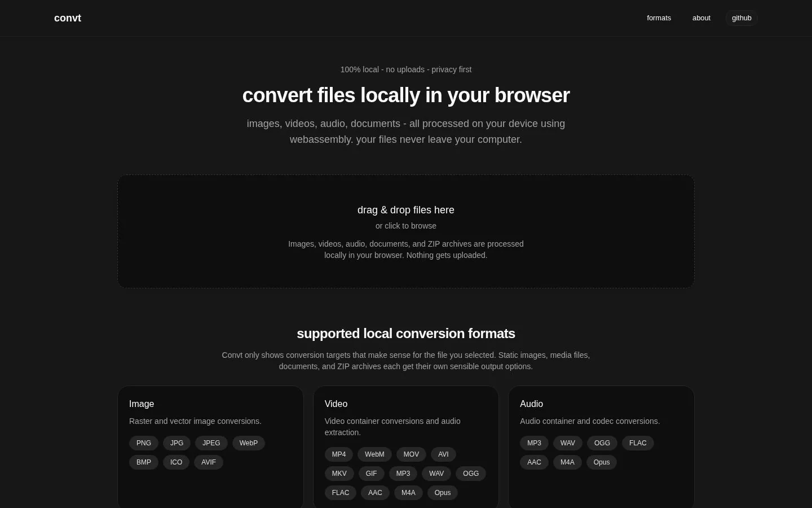Image resolution: width=812 pixels, height=508 pixels.
Task: Click the FLAC chip in Audio card
Action: pyautogui.click(x=638, y=443)
